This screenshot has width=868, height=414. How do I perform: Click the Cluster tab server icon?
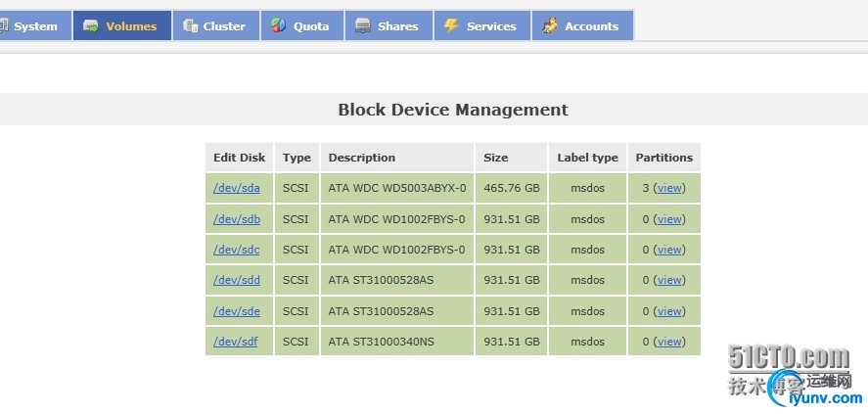coord(191,26)
